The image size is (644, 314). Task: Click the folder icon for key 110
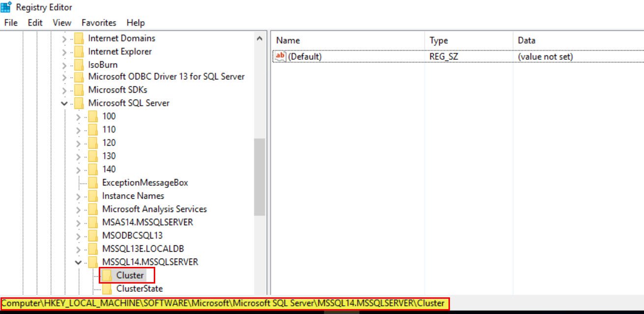pos(93,130)
